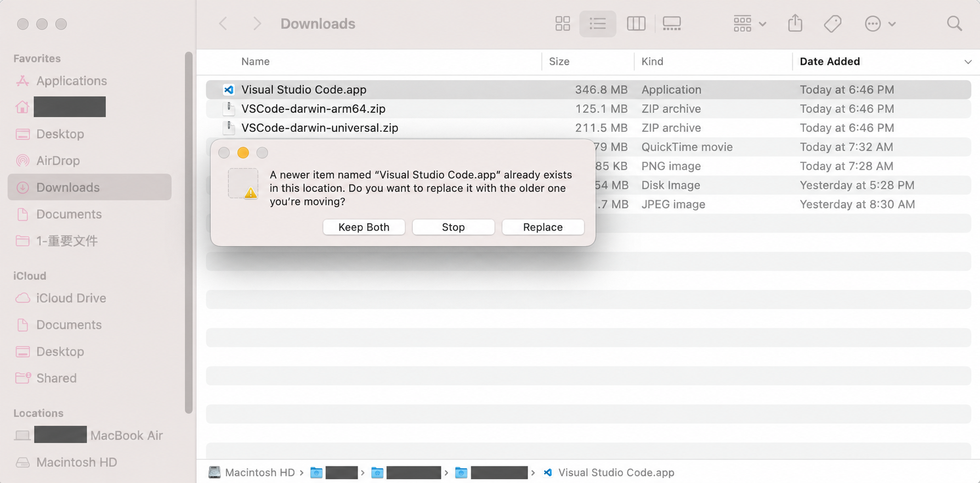Sort by the Size column header

coord(559,61)
